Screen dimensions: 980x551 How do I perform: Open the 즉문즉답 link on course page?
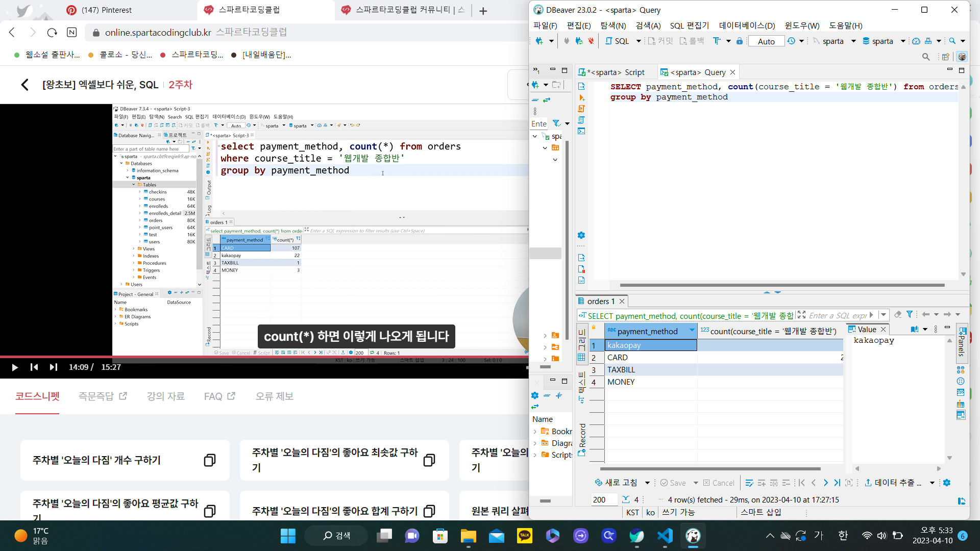(103, 396)
